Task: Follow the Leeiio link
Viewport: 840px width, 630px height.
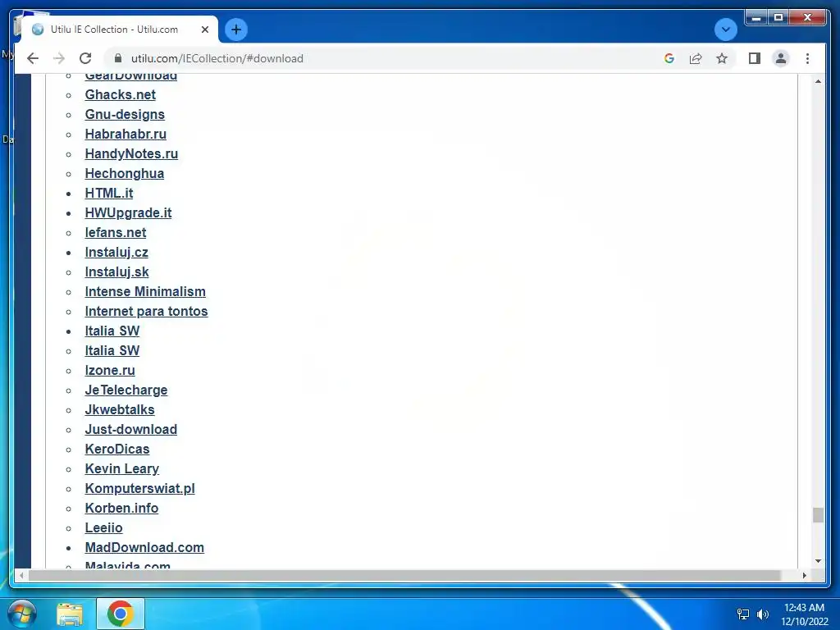Action: pyautogui.click(x=103, y=528)
